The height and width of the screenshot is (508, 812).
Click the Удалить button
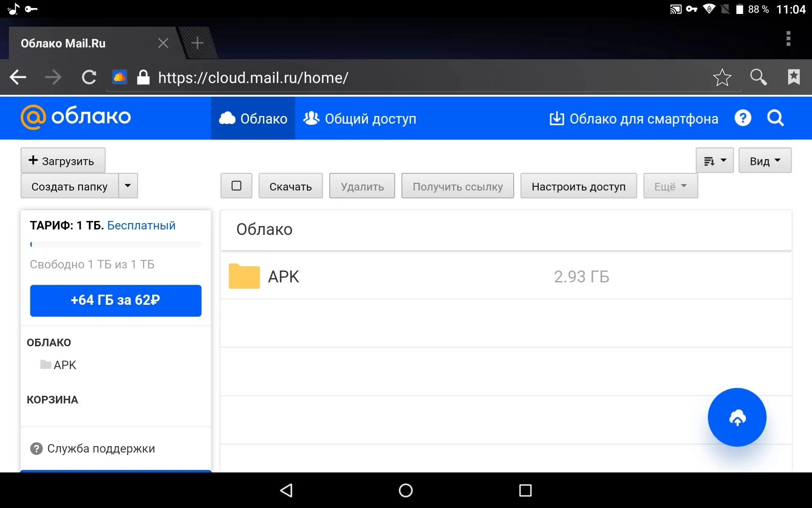click(x=362, y=186)
